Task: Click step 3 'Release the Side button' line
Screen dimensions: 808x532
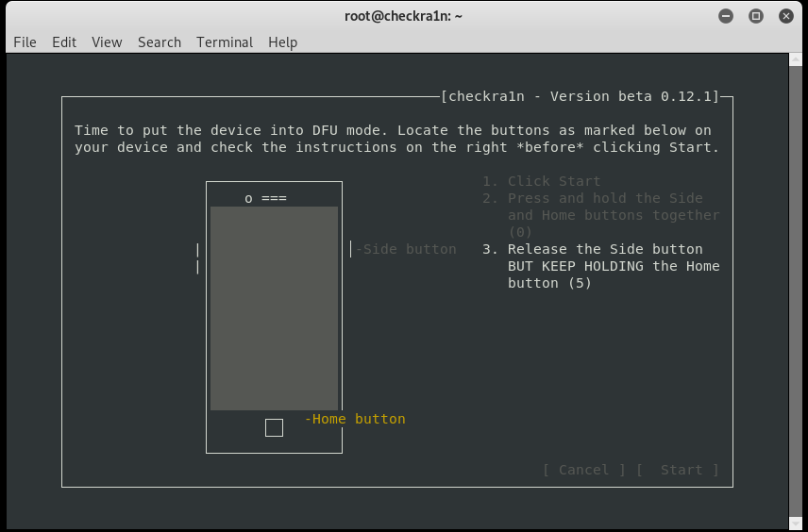Action: coord(593,249)
